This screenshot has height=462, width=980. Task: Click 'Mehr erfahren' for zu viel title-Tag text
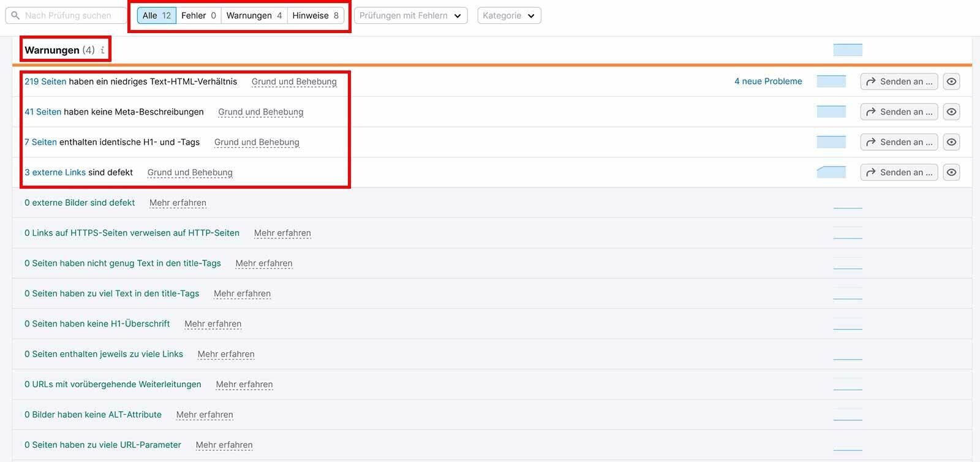pyautogui.click(x=242, y=294)
